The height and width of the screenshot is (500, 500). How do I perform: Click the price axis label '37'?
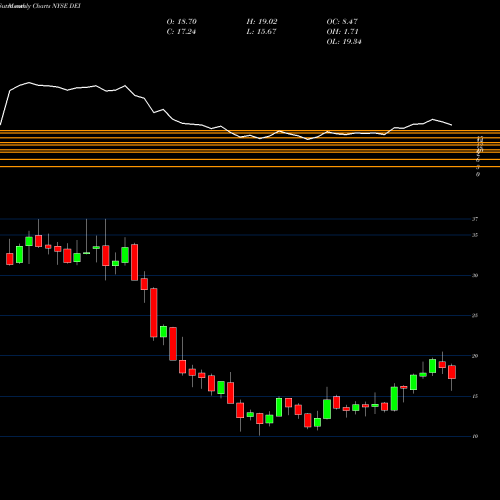[475, 219]
